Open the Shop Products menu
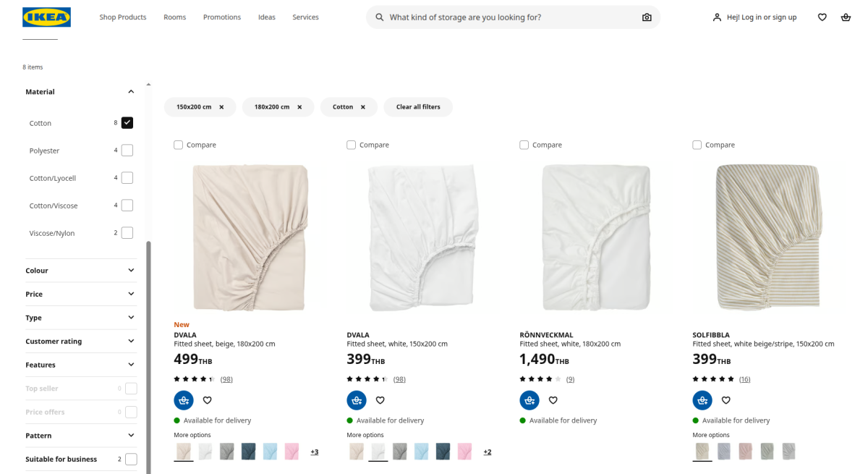The image size is (868, 474). 123,17
